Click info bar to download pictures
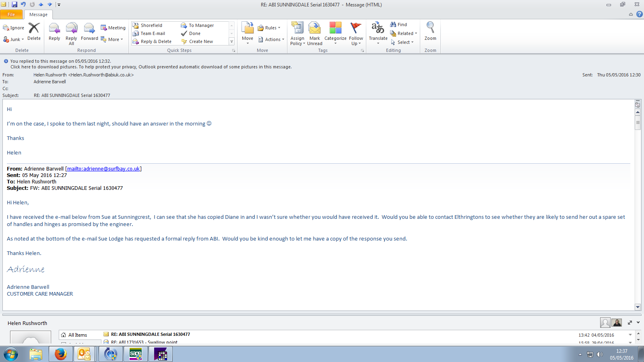The height and width of the screenshot is (362, 644). tap(151, 67)
